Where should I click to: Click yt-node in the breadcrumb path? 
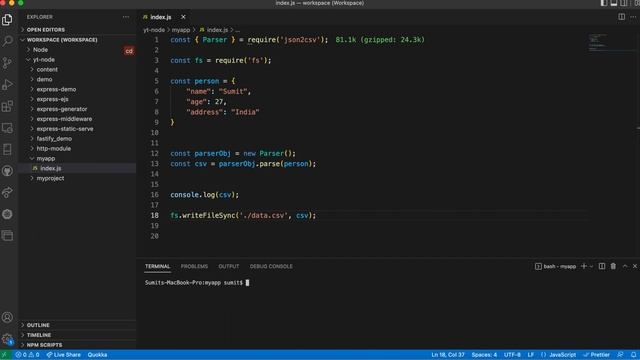tap(154, 30)
